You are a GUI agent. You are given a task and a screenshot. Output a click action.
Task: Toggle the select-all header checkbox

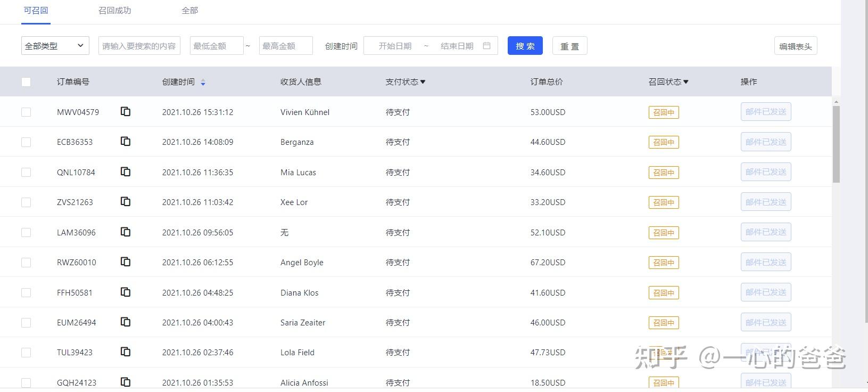coord(26,82)
